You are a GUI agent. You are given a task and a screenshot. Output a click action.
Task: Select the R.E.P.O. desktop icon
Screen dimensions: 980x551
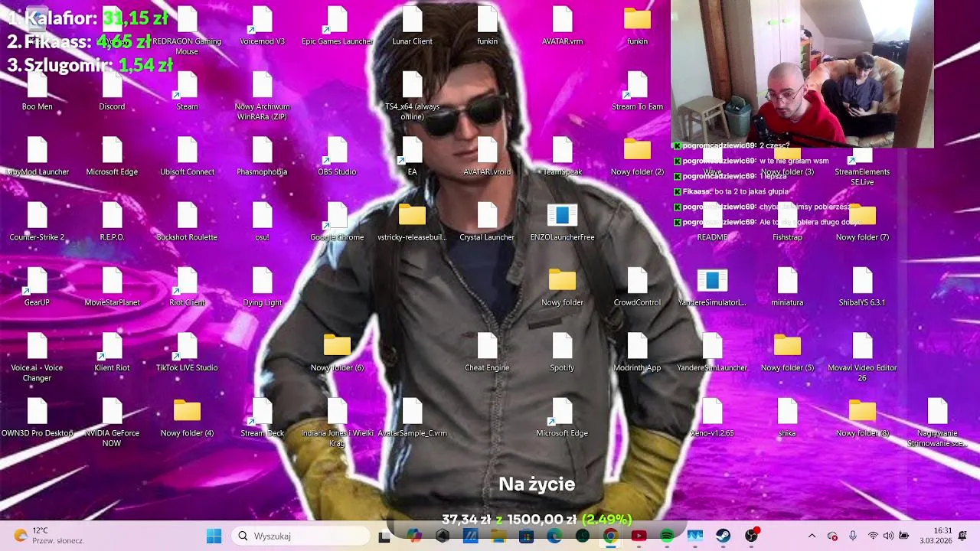(112, 221)
